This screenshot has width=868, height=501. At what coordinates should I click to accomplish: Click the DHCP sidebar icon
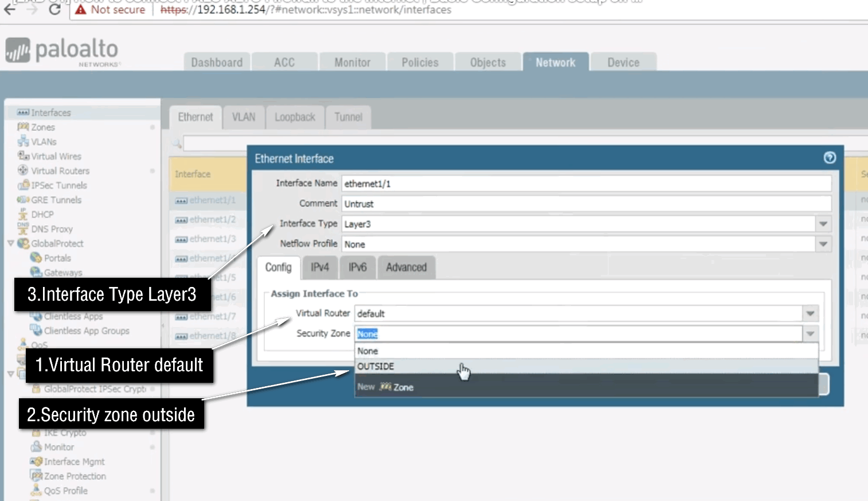pyautogui.click(x=23, y=214)
